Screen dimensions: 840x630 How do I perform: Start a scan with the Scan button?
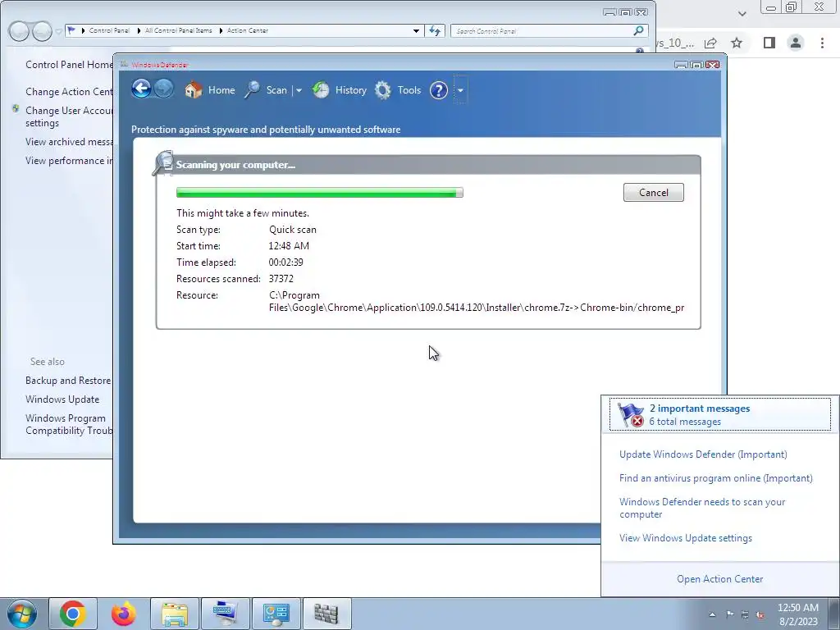point(267,90)
